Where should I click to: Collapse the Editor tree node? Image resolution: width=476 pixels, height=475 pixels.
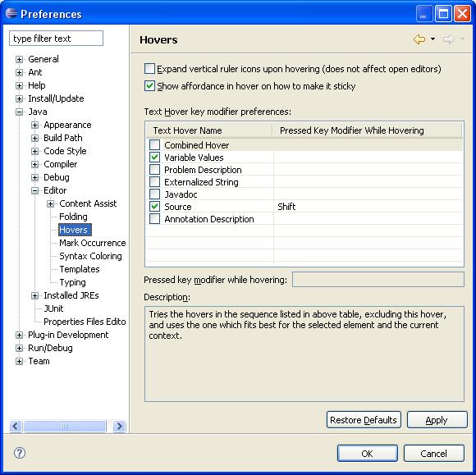pos(35,190)
